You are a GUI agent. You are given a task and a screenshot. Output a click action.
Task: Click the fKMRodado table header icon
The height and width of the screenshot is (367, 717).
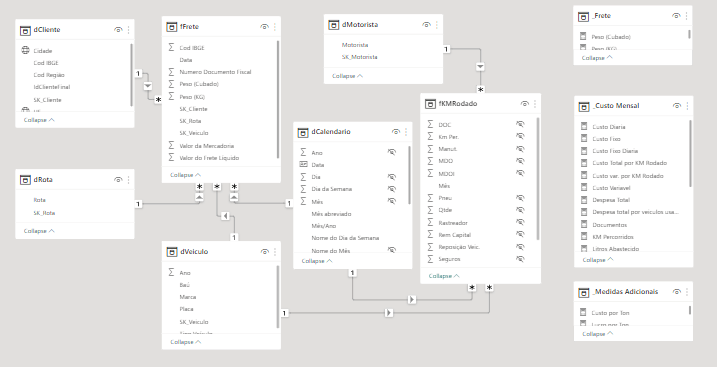pos(430,104)
